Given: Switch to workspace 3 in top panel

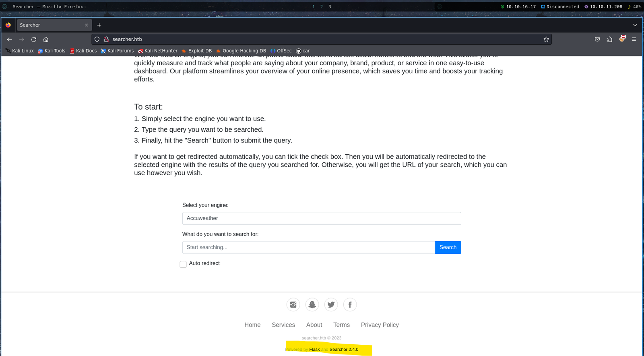Looking at the screenshot, I should pos(330,7).
